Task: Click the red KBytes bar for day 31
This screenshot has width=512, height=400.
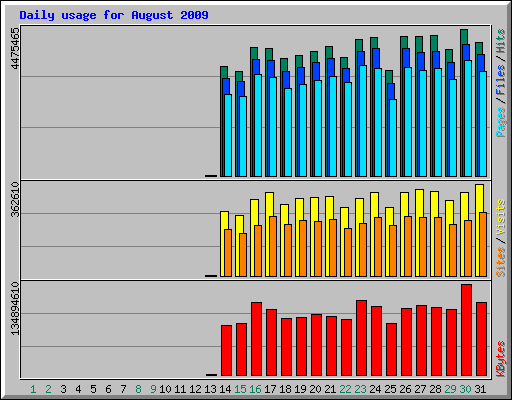Action: 481,339
